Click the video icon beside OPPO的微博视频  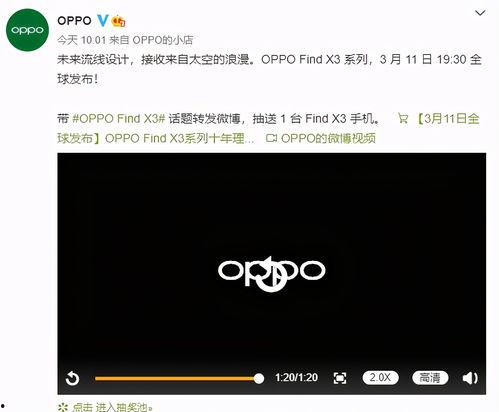click(271, 138)
